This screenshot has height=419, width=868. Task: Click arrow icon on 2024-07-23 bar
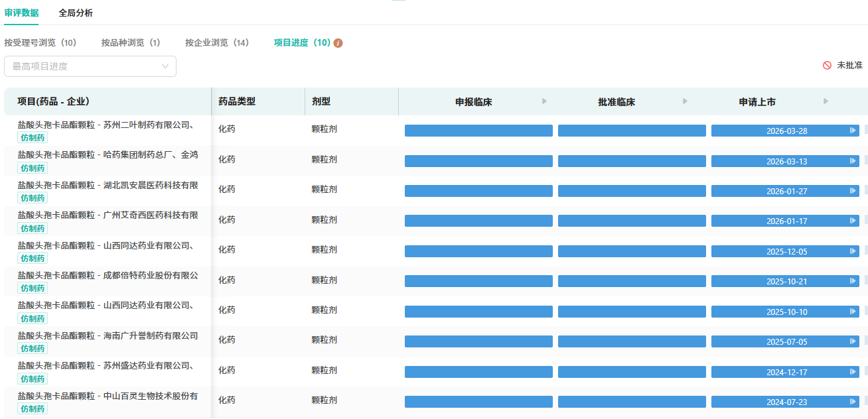[853, 402]
